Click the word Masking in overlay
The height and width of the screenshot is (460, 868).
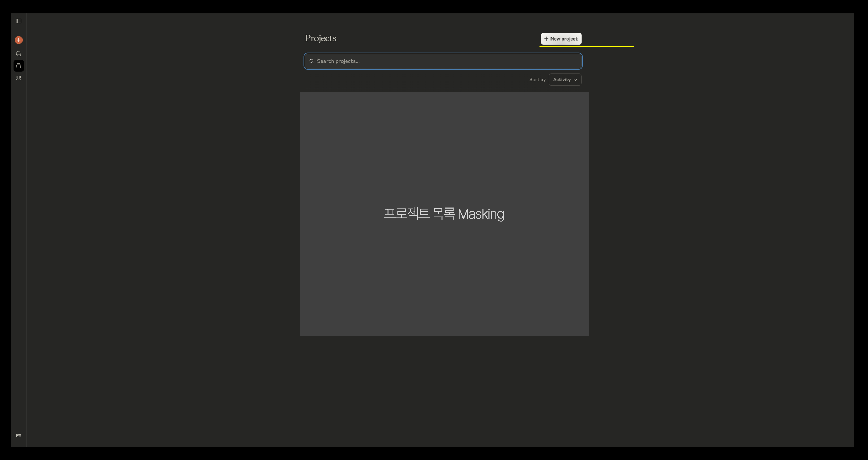point(480,214)
